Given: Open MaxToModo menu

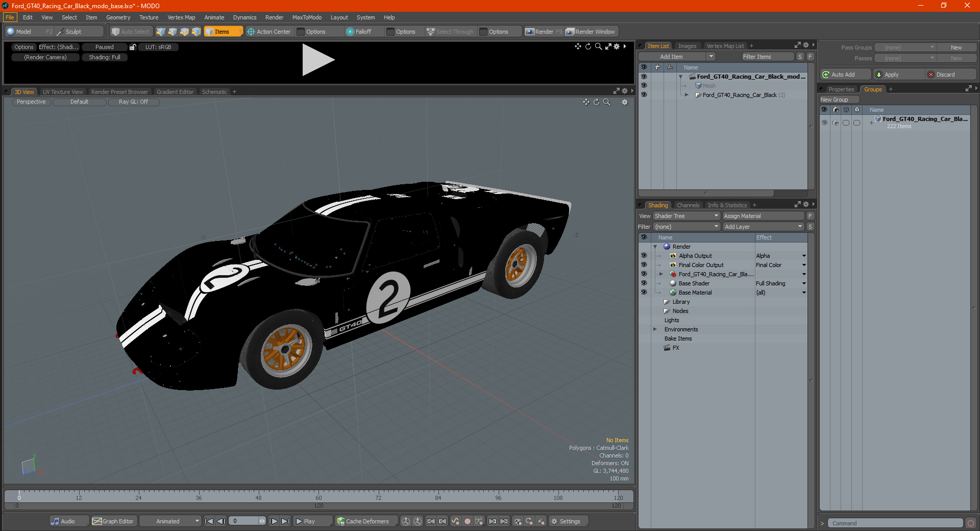Looking at the screenshot, I should pyautogui.click(x=307, y=17).
